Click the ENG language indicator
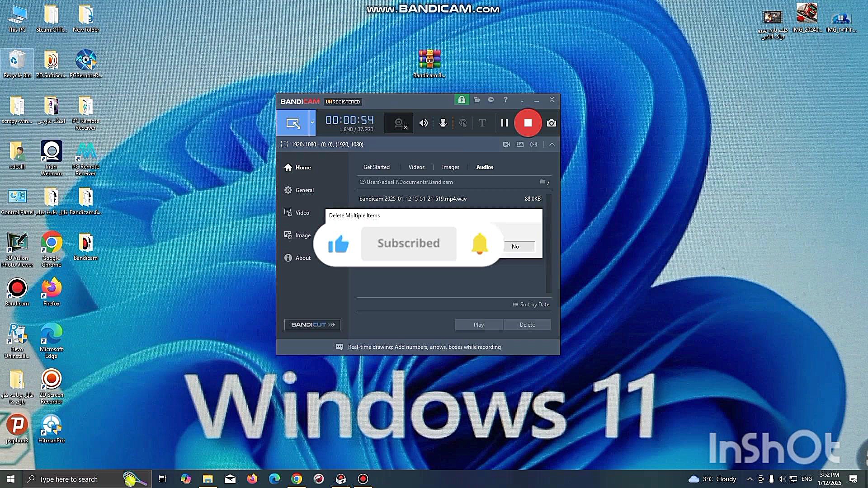Screen dimensions: 868x488 pyautogui.click(x=807, y=479)
